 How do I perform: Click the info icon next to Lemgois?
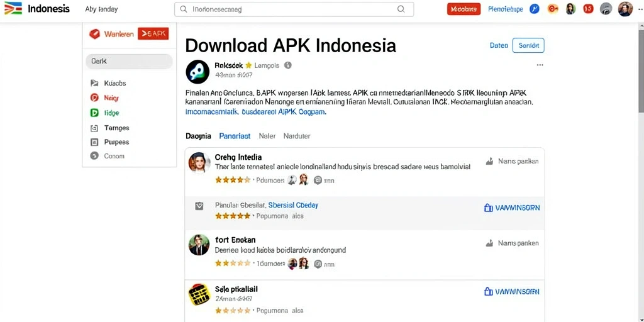pos(288,65)
